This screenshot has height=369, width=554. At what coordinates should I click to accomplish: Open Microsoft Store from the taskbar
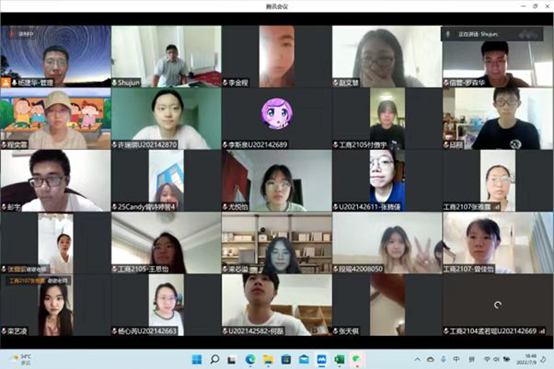pos(286,359)
